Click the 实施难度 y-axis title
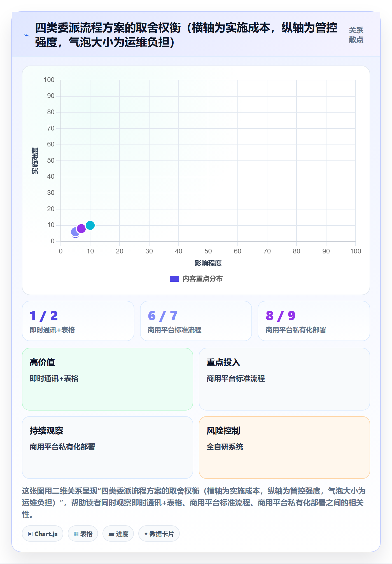 [x=35, y=161]
